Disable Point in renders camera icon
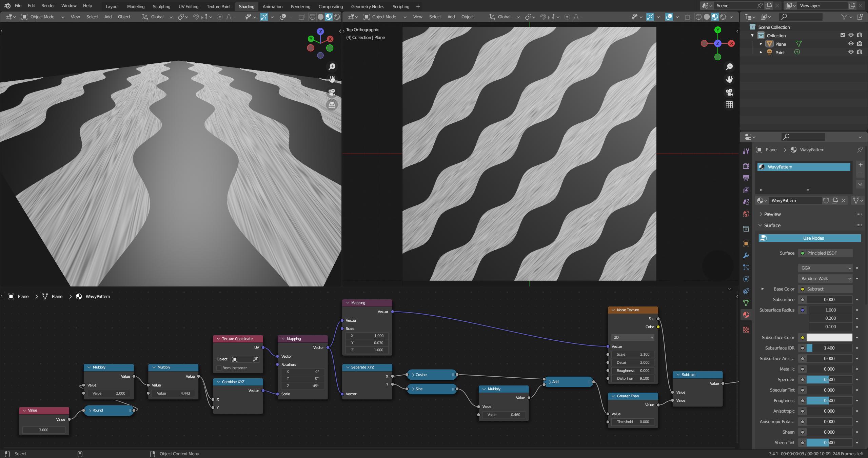868x458 pixels. [x=860, y=52]
